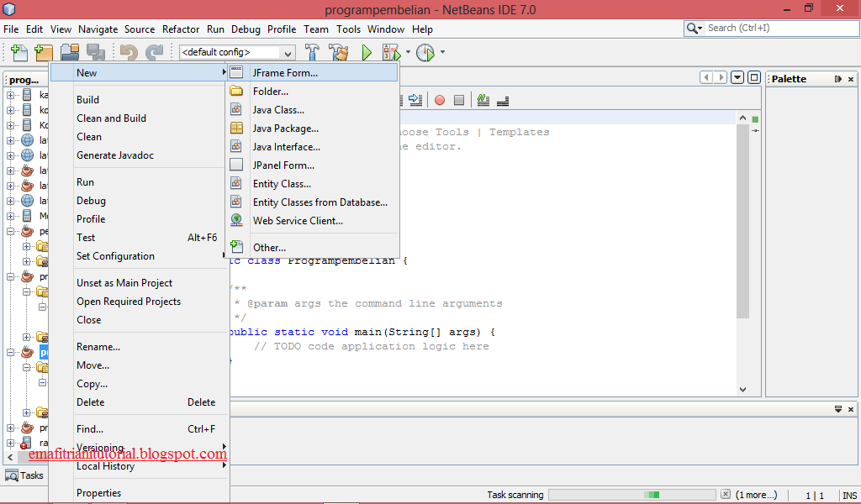Viewport: 861px width, 504px height.
Task: Click the Build Main Project hammer icon
Action: coord(312,52)
